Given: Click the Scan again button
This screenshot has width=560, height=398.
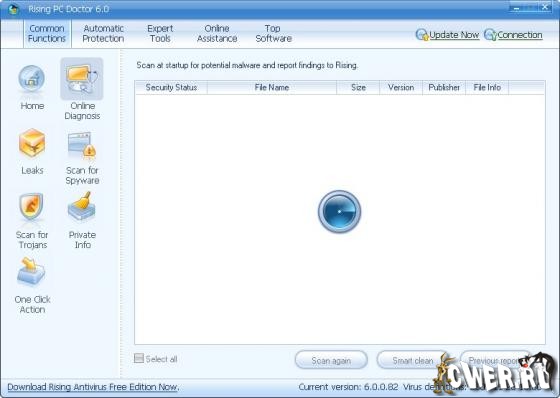Looking at the screenshot, I should pyautogui.click(x=331, y=360).
